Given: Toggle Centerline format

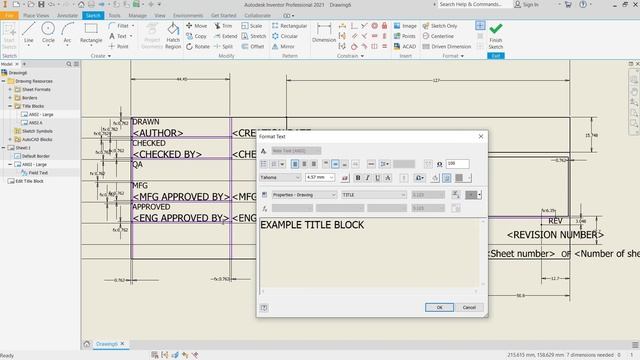Looking at the screenshot, I should [438, 36].
